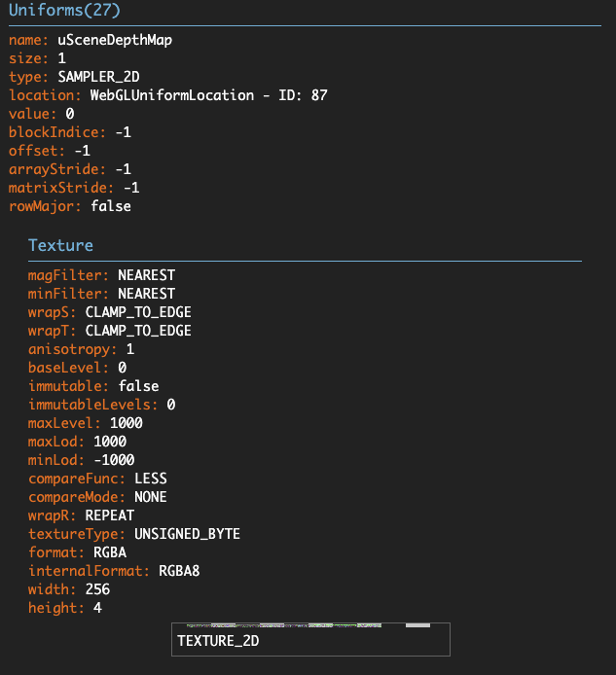Screen dimensions: 616x675
Task: Click the textureType property label
Action: coord(77,535)
